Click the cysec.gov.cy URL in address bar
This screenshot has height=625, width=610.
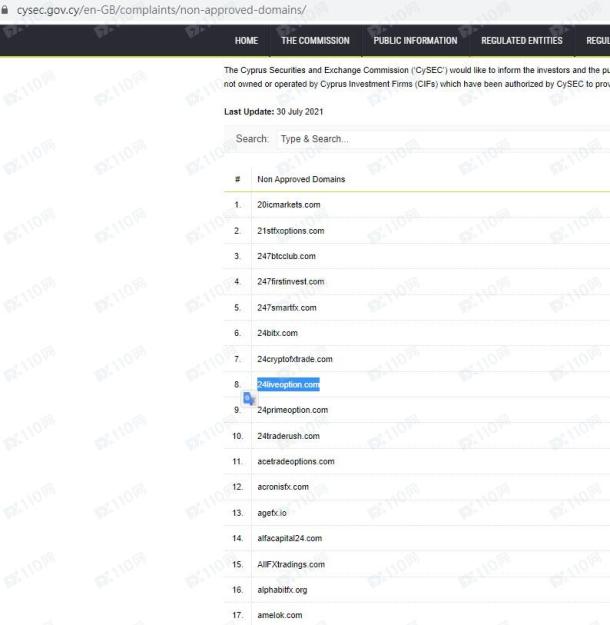(x=161, y=10)
